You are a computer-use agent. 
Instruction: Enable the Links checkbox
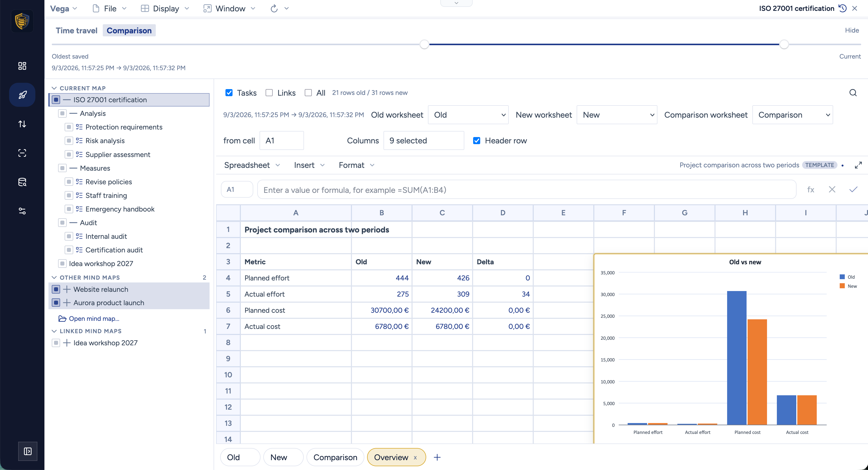coord(269,93)
